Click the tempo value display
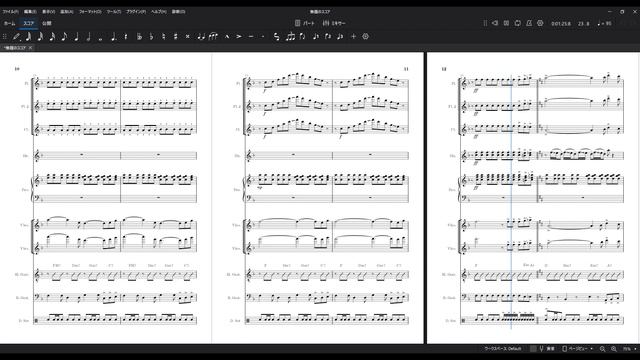The height and width of the screenshot is (360, 640). [x=604, y=24]
